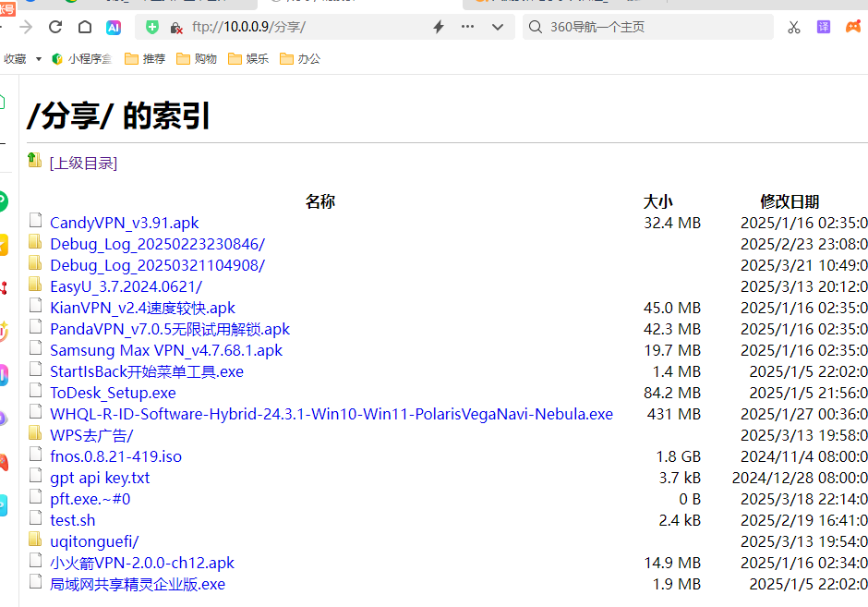868x607 pixels.
Task: Expand the 收藏 favorites dropdown arrow
Action: click(x=39, y=59)
